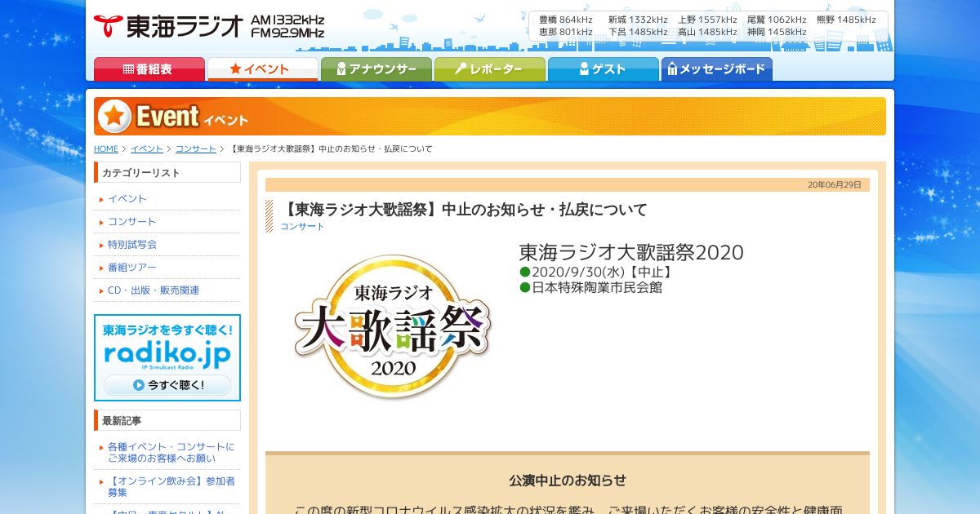Image resolution: width=980 pixels, height=514 pixels.
Task: Select コンサート in the category list
Action: (132, 222)
